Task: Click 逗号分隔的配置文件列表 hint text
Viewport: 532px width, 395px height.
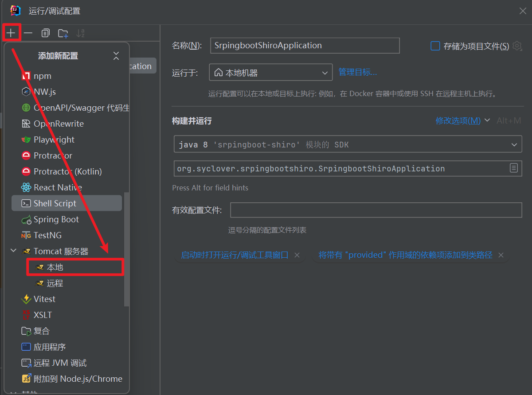Action: click(267, 230)
